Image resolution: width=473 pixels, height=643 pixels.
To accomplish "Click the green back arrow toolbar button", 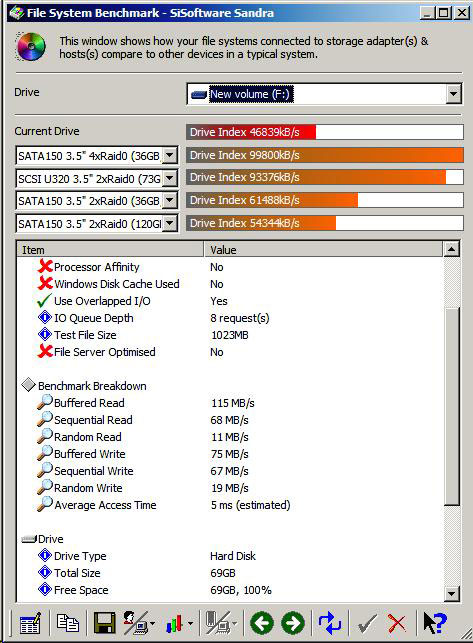I will (x=261, y=623).
